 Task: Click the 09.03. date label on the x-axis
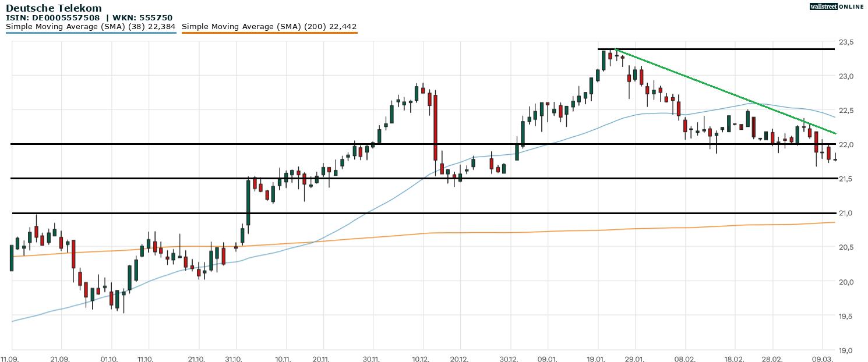[x=822, y=359]
